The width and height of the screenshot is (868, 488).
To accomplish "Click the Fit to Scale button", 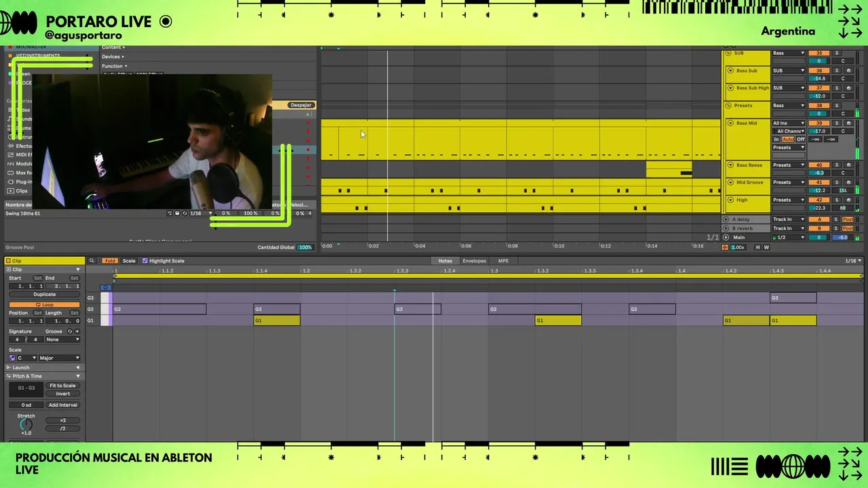I will pyautogui.click(x=62, y=386).
